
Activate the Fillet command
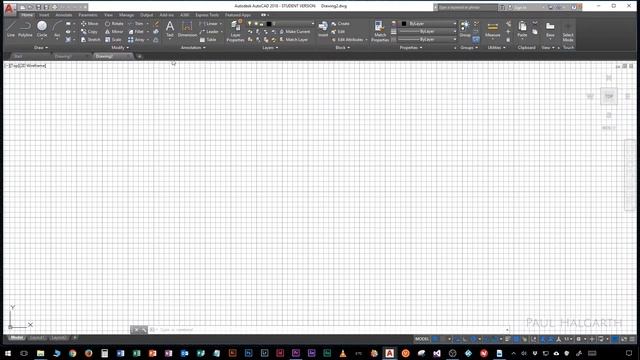pyautogui.click(x=136, y=31)
